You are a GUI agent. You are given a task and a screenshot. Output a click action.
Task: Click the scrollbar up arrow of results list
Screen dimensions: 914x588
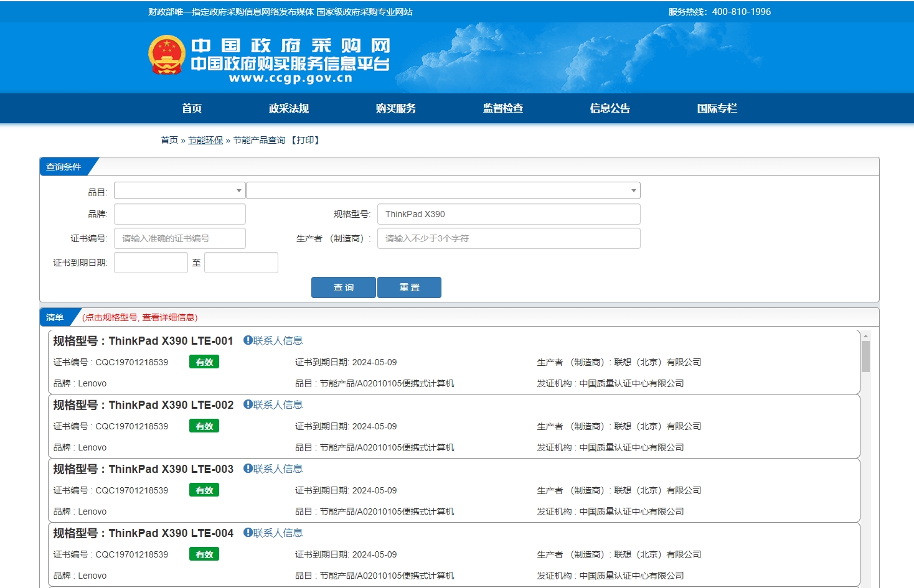click(x=865, y=336)
